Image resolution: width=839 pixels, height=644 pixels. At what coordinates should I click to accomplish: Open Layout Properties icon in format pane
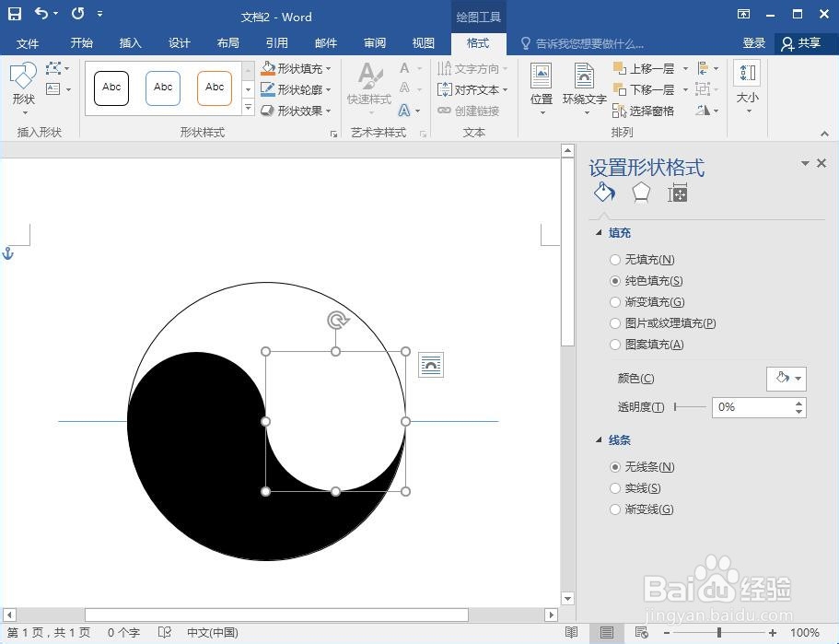[x=677, y=193]
